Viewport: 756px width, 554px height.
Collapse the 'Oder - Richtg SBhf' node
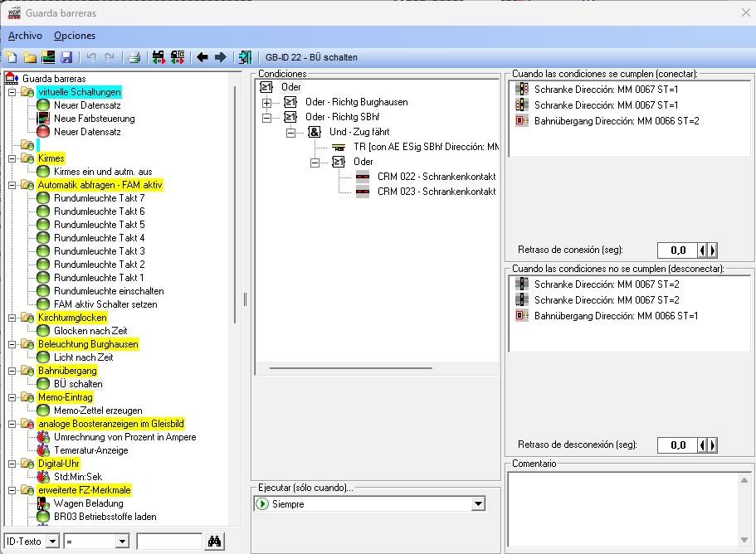266,117
